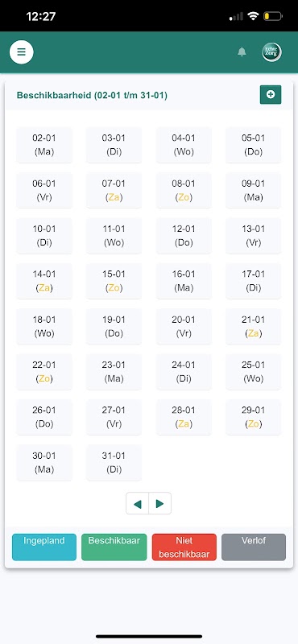
Task: Select Saturday 21-01 (Za)
Action: [x=253, y=327]
